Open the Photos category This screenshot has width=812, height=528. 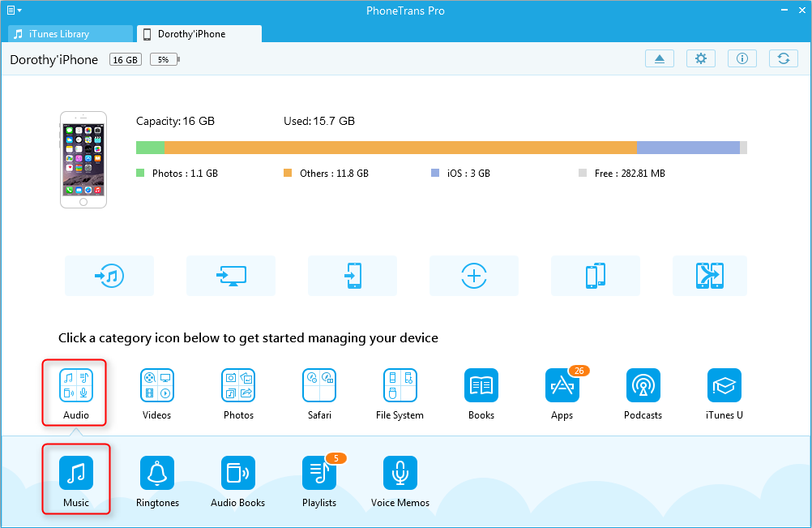[238, 385]
